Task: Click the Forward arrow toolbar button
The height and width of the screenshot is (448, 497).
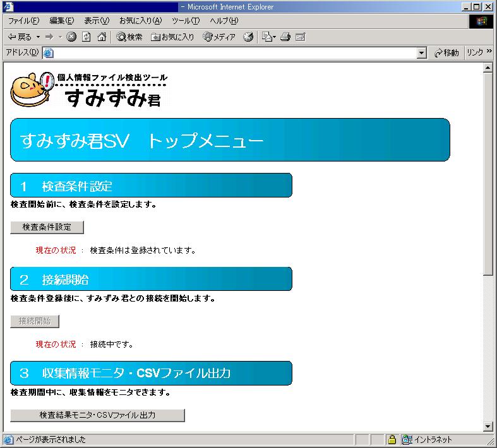Action: click(x=49, y=37)
